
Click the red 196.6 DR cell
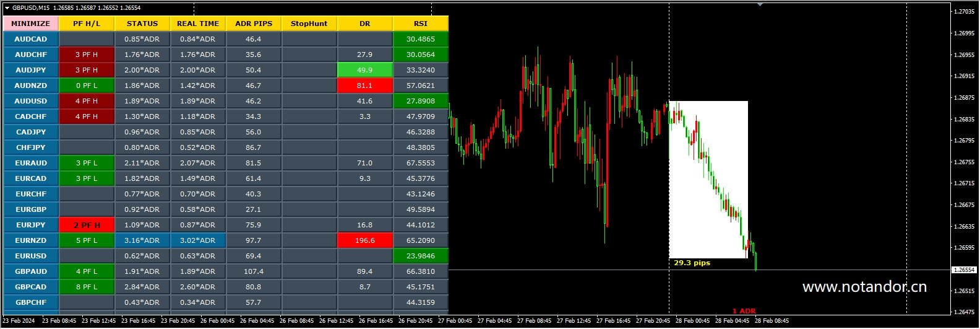365,240
